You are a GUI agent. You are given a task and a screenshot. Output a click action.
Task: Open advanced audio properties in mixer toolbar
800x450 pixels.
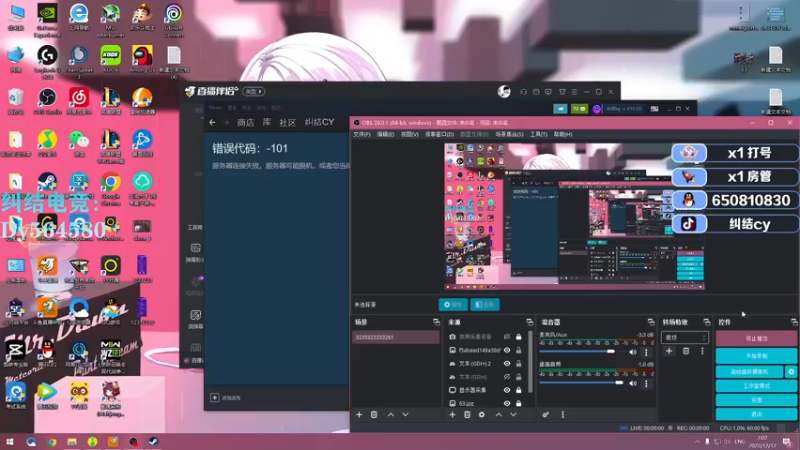coord(545,415)
